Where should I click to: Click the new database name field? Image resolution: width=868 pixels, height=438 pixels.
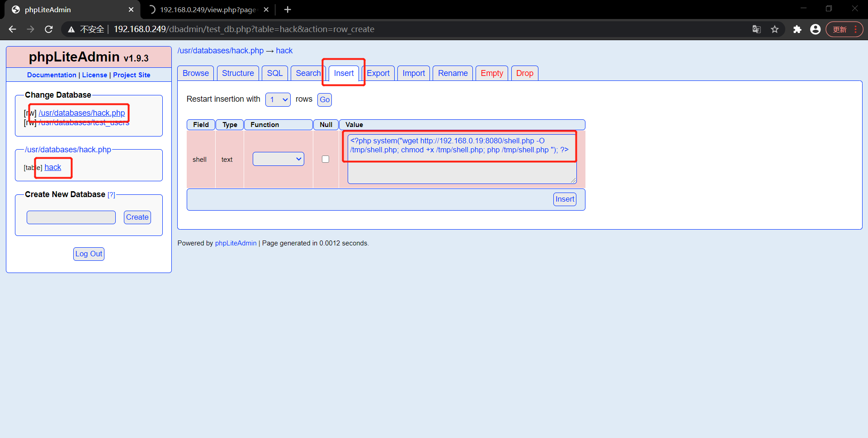click(x=71, y=217)
